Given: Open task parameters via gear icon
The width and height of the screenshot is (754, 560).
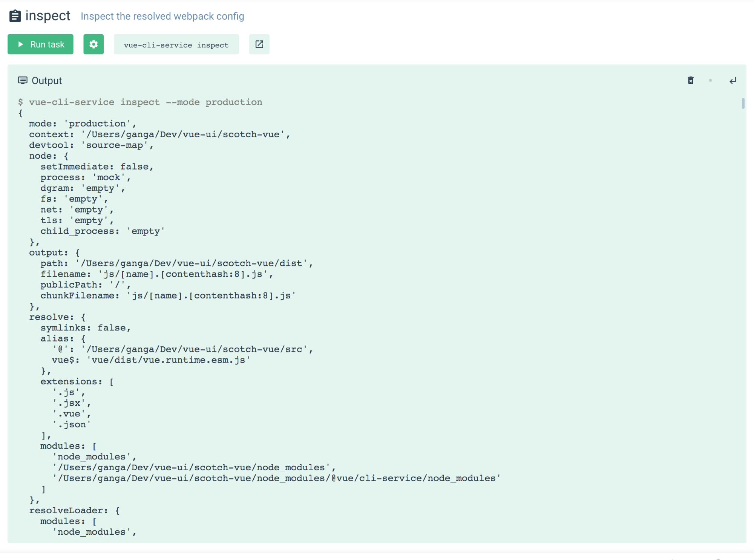Looking at the screenshot, I should (x=93, y=44).
